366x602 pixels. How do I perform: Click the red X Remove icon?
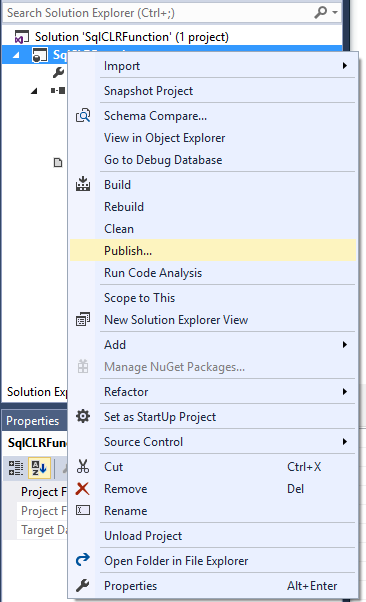[83, 489]
